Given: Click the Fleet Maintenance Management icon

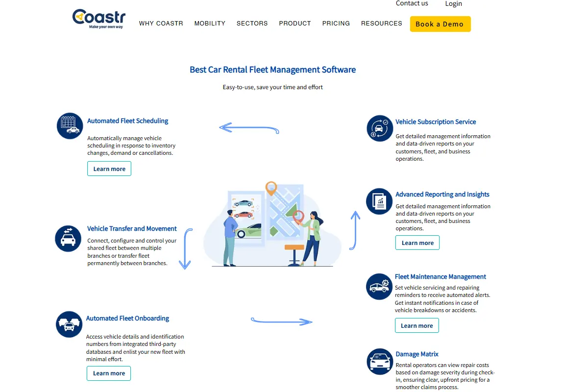Looking at the screenshot, I should 379,287.
